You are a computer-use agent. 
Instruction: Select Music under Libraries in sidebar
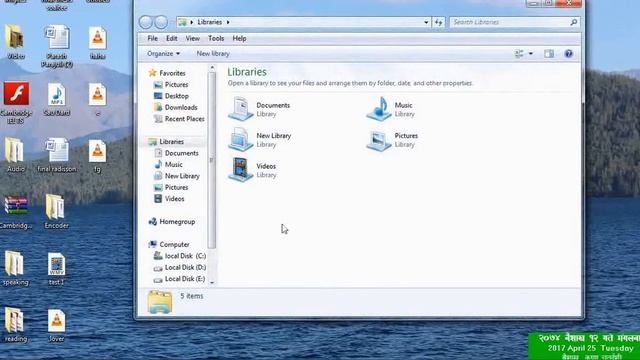coord(168,164)
